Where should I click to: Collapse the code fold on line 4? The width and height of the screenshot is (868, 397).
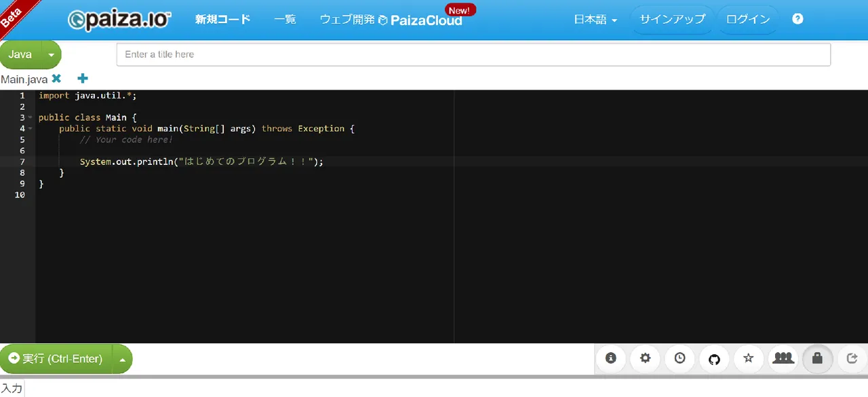click(x=31, y=128)
